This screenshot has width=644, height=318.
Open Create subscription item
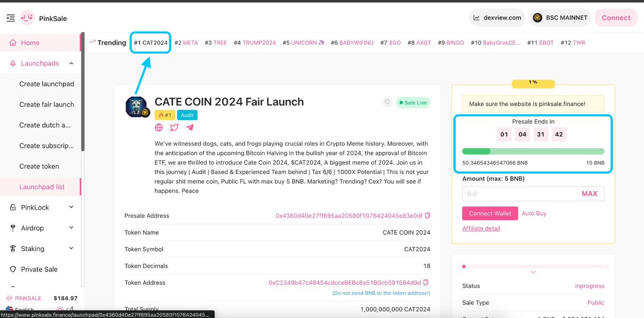point(47,145)
